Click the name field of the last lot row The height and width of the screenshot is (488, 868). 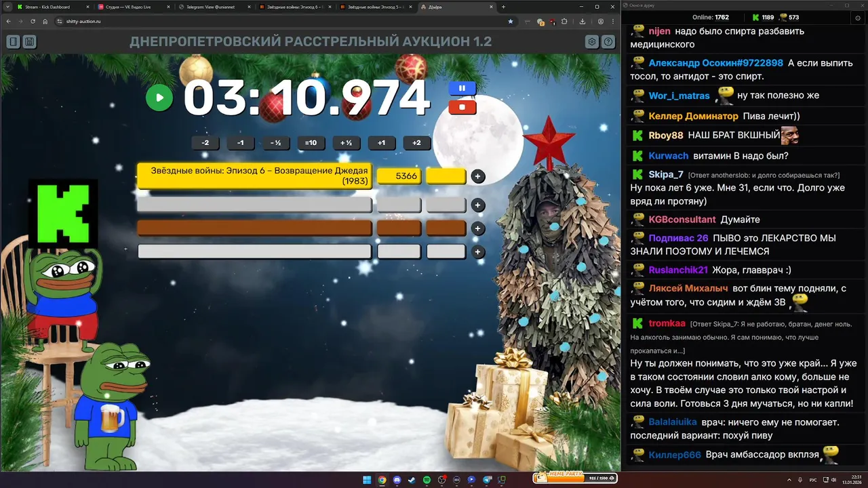(x=254, y=251)
